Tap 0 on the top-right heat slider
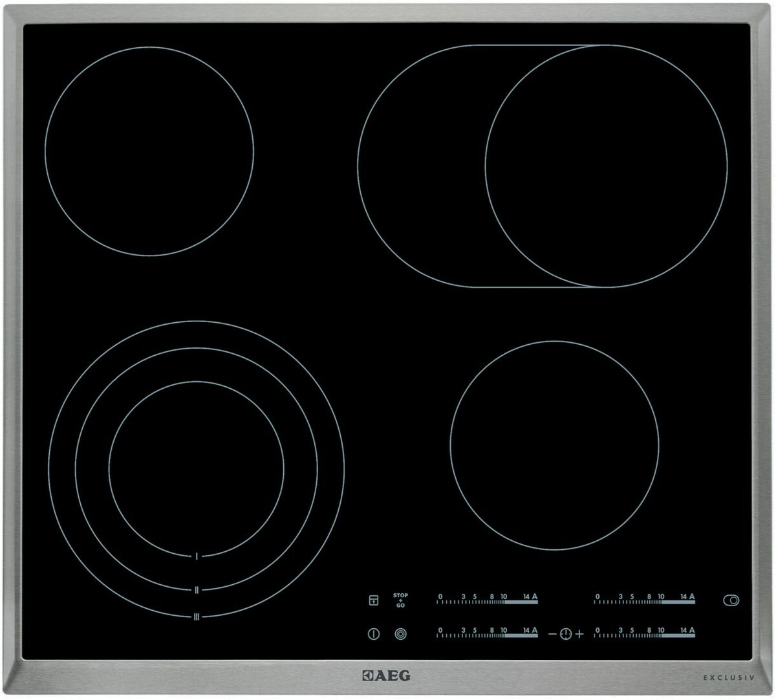 coord(598,597)
